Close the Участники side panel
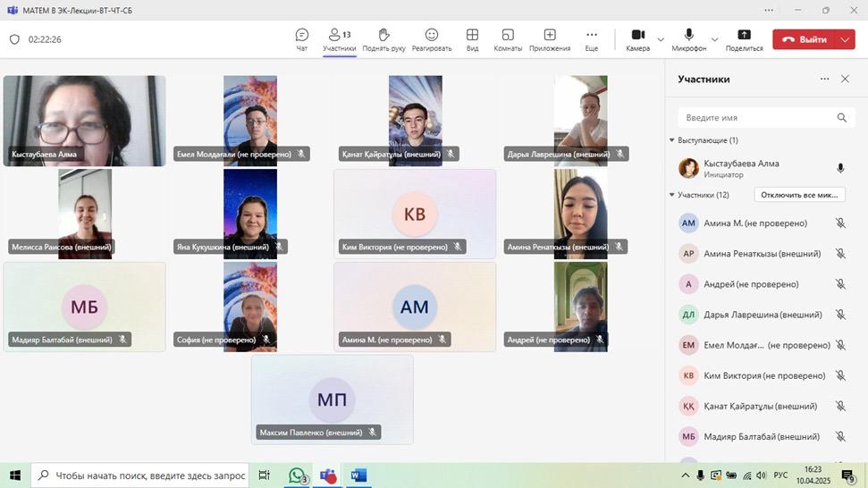 click(x=845, y=79)
